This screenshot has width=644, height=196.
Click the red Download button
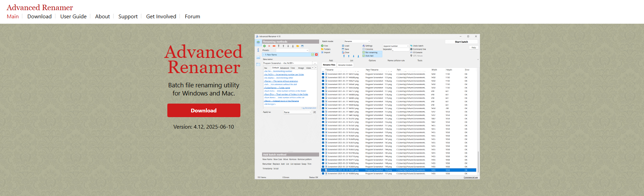(204, 110)
